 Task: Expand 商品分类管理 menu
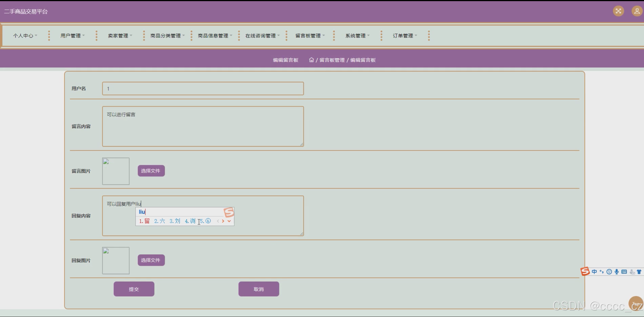[x=168, y=36]
